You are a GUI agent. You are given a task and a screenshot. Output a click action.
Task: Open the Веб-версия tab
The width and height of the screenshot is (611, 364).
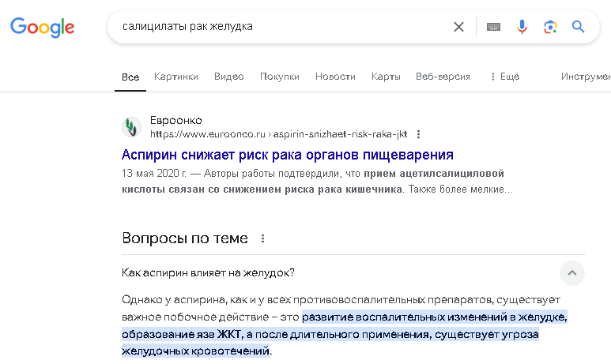coord(443,77)
